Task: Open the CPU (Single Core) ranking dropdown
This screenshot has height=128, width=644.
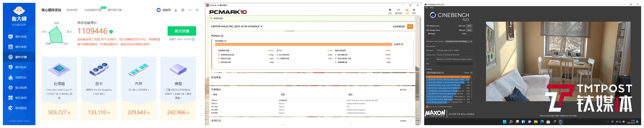Action: coord(435,73)
